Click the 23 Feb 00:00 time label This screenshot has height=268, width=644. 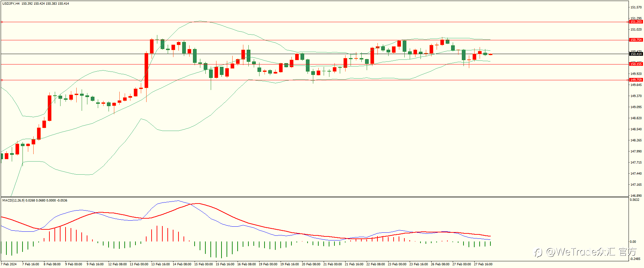(x=397, y=264)
